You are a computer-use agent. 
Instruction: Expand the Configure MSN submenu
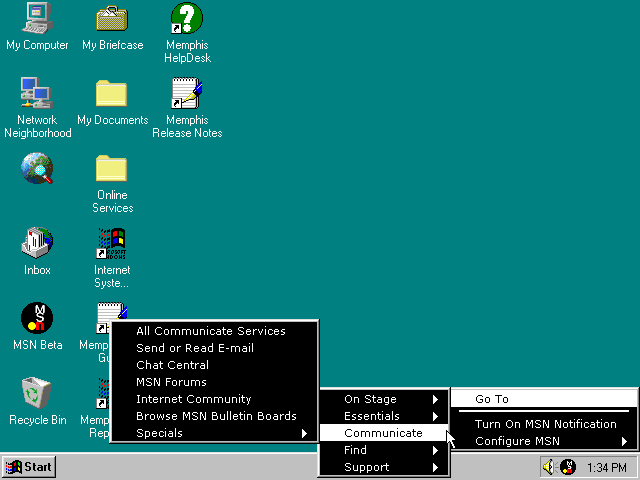point(544,441)
